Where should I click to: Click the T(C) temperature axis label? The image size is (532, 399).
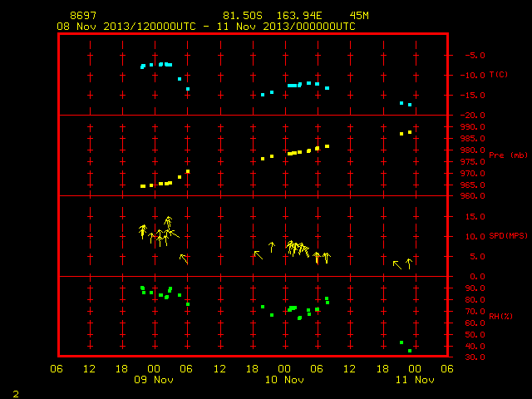point(499,75)
